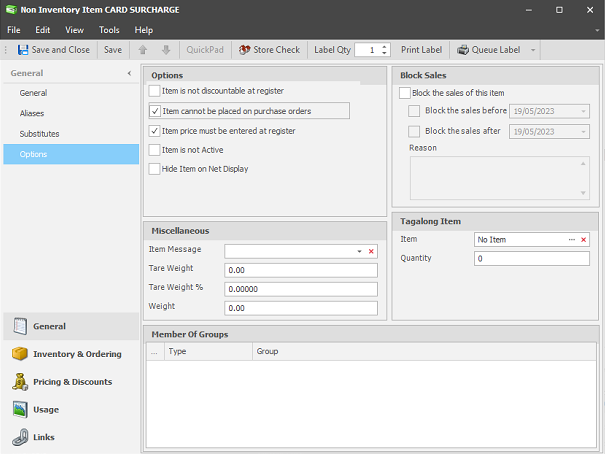
Task: Check Block the sales of this item
Action: tap(405, 93)
